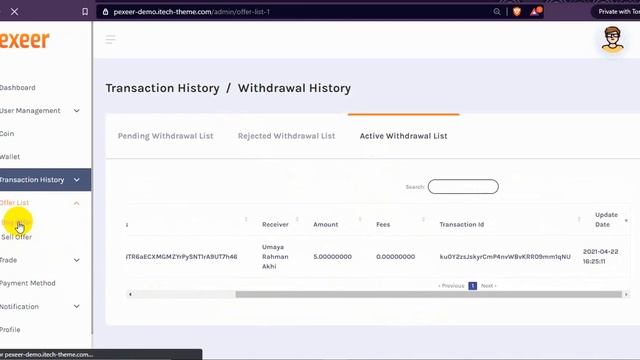
Task: Sort by the Transaction Id column header
Action: tap(462, 224)
